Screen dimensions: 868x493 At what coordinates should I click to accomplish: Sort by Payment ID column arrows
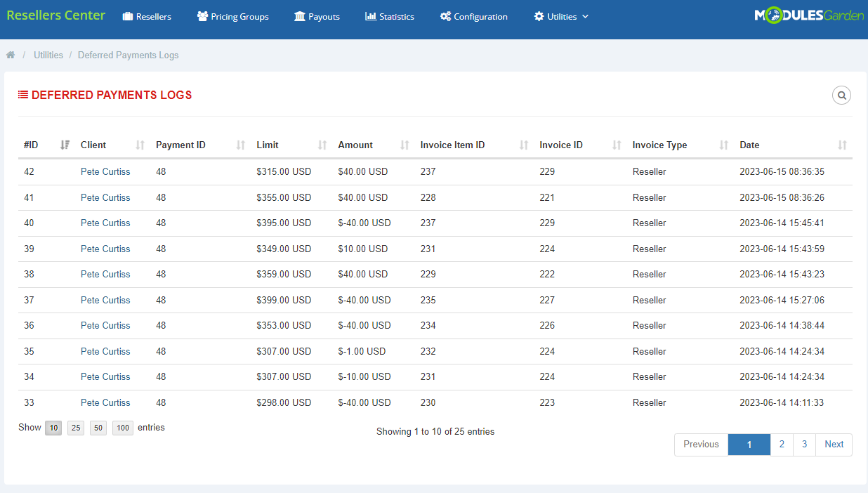point(241,145)
